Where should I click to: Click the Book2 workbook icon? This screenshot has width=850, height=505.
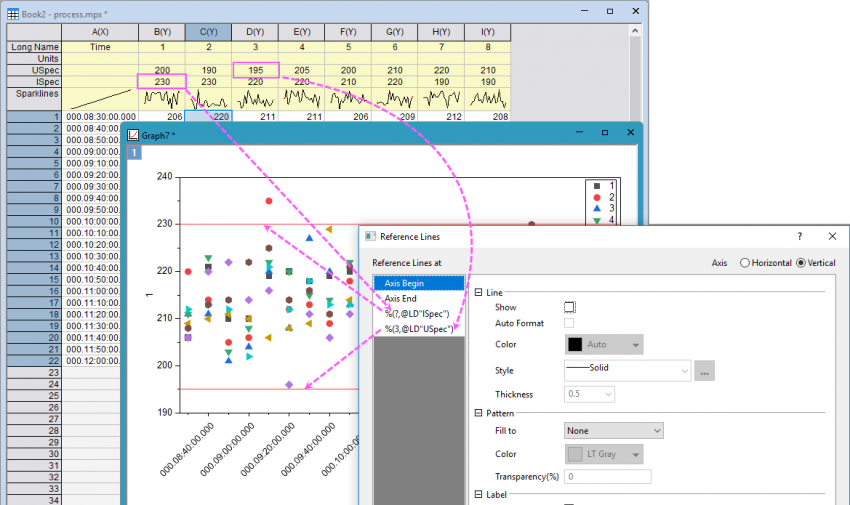[x=12, y=14]
